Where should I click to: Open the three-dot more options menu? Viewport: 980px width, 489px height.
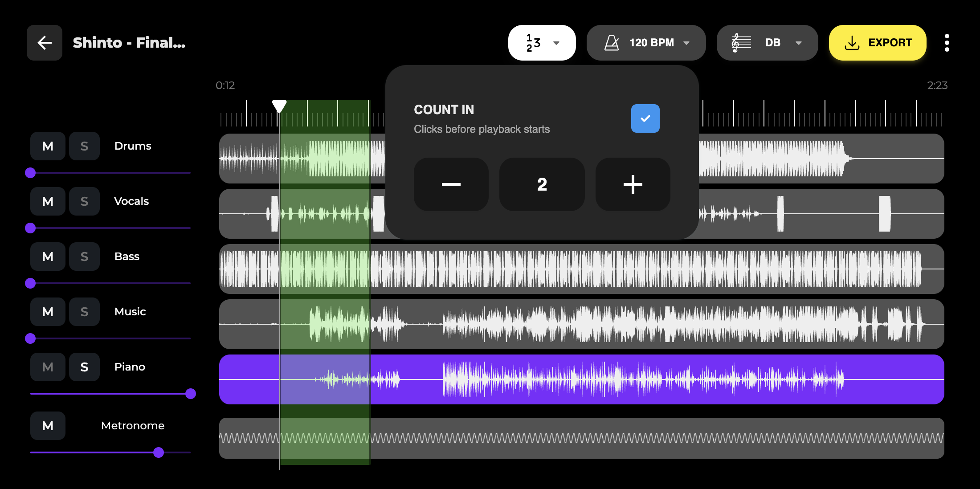click(x=947, y=43)
